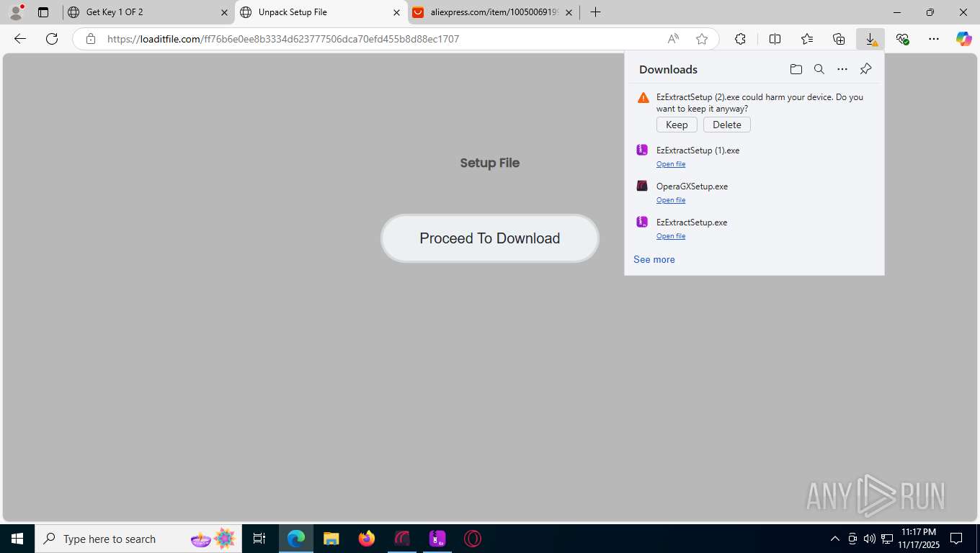
Task: Close the aliexpress.com tab
Action: coord(569,12)
